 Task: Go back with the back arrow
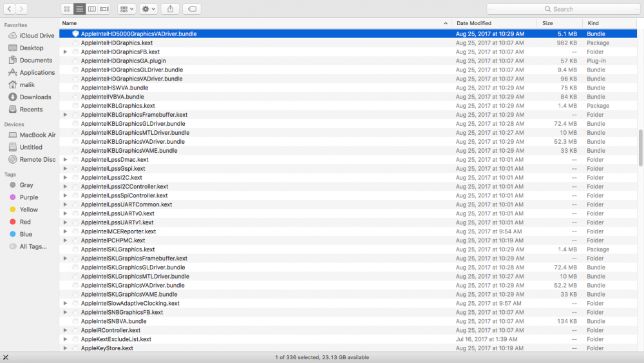pos(9,8)
